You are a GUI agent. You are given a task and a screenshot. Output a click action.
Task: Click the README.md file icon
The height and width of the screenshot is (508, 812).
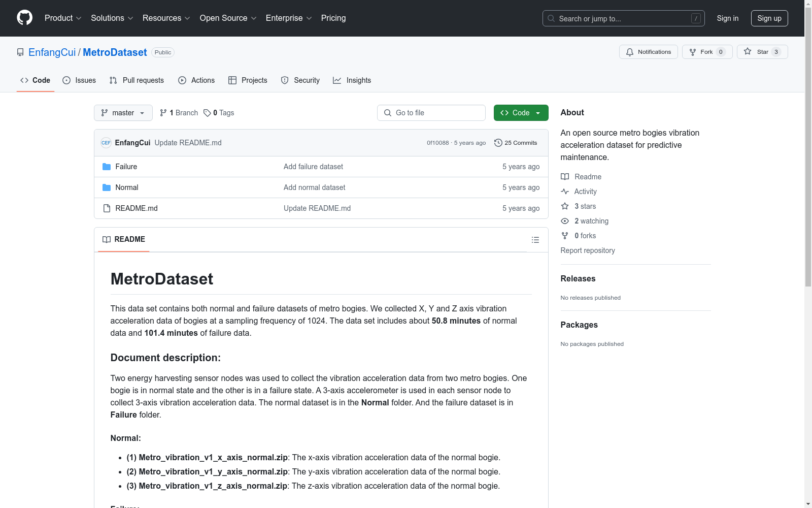(107, 208)
